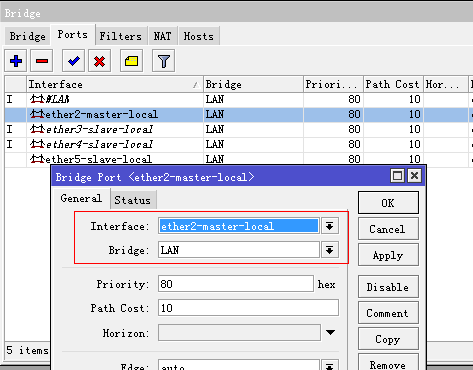Click the Comment button
The height and width of the screenshot is (370, 473).
pyautogui.click(x=388, y=313)
